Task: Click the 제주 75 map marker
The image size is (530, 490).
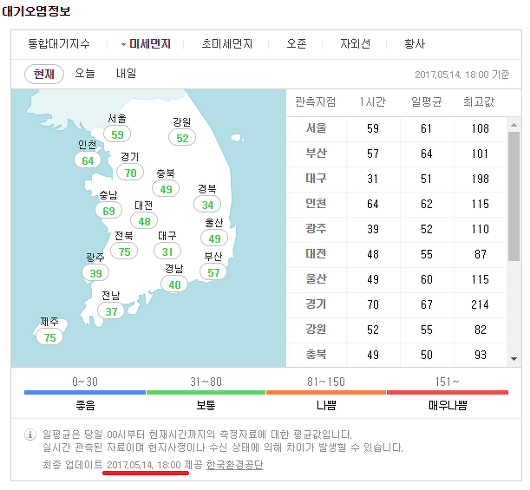Action: click(x=50, y=337)
